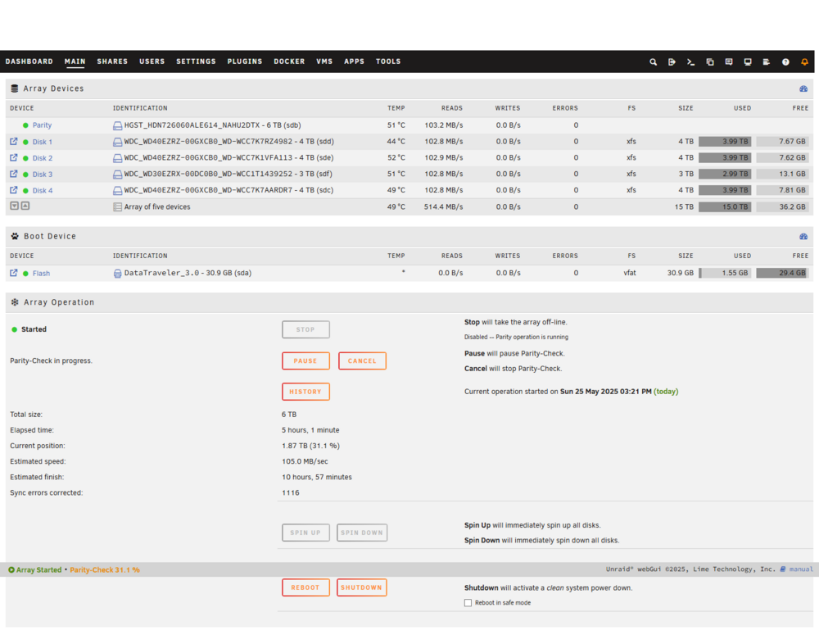Open the Apps tab
This screenshot has width=819, height=644.
coord(354,61)
